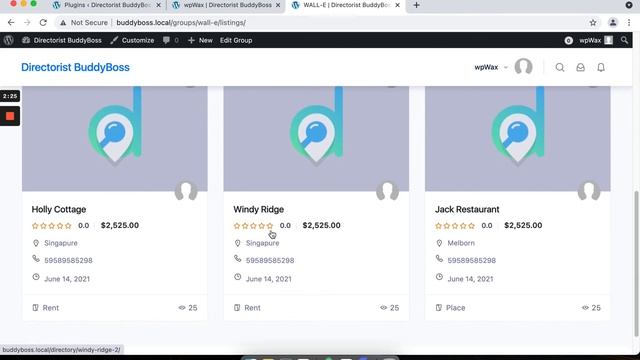Screen dimensions: 640x360
Task: Open a new browser tab
Action: (416, 5)
